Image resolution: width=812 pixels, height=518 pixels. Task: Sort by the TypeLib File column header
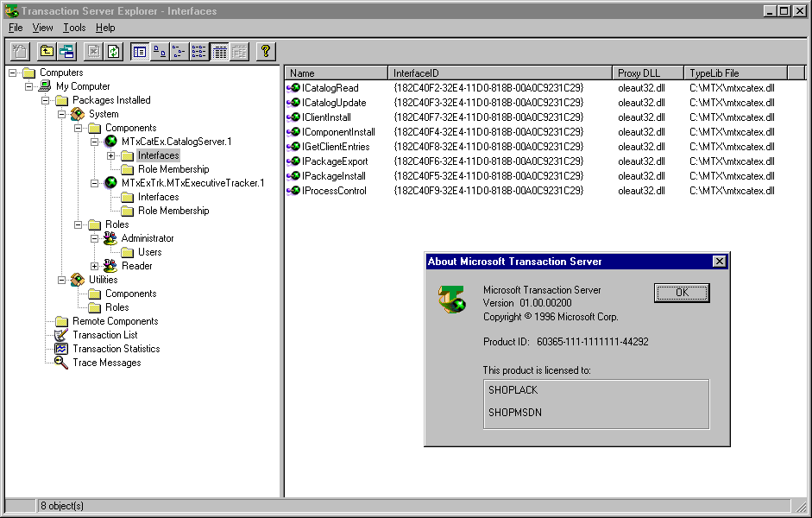735,73
